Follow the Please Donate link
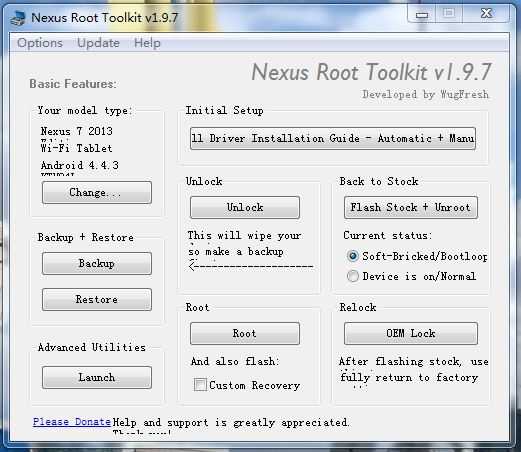Screen dimensions: 521x452 (72, 422)
